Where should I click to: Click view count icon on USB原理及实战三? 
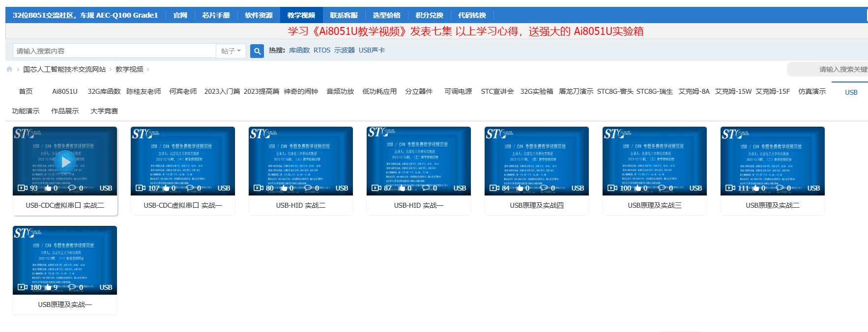click(612, 188)
